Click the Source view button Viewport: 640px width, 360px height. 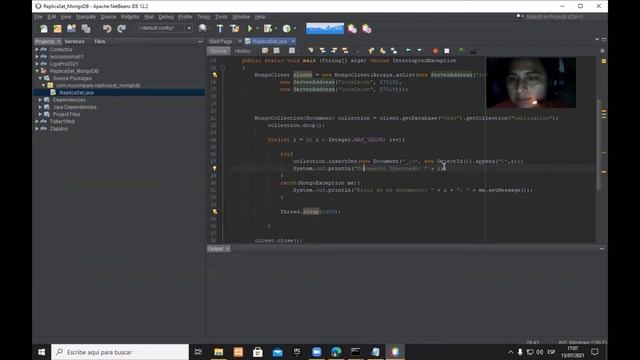(x=219, y=51)
